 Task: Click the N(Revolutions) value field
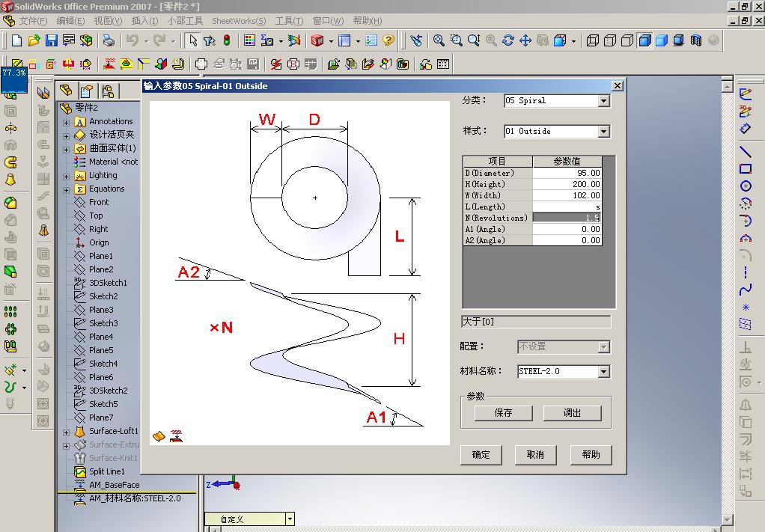coord(567,218)
